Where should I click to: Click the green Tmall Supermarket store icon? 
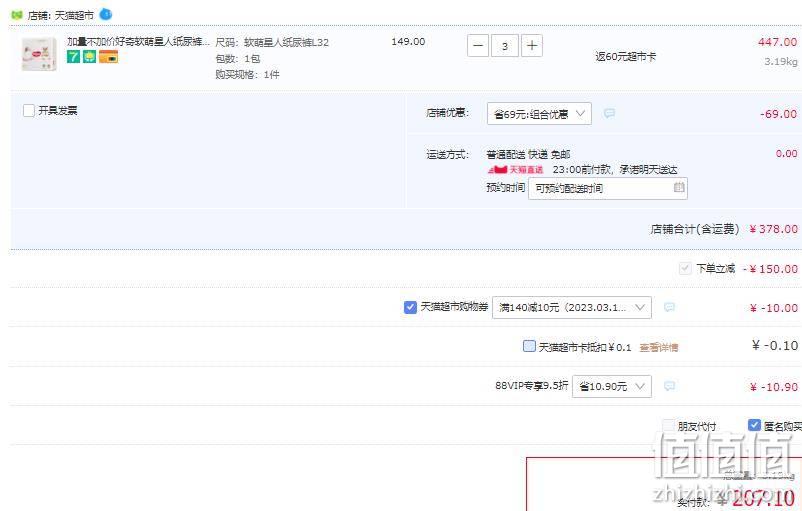tap(17, 15)
